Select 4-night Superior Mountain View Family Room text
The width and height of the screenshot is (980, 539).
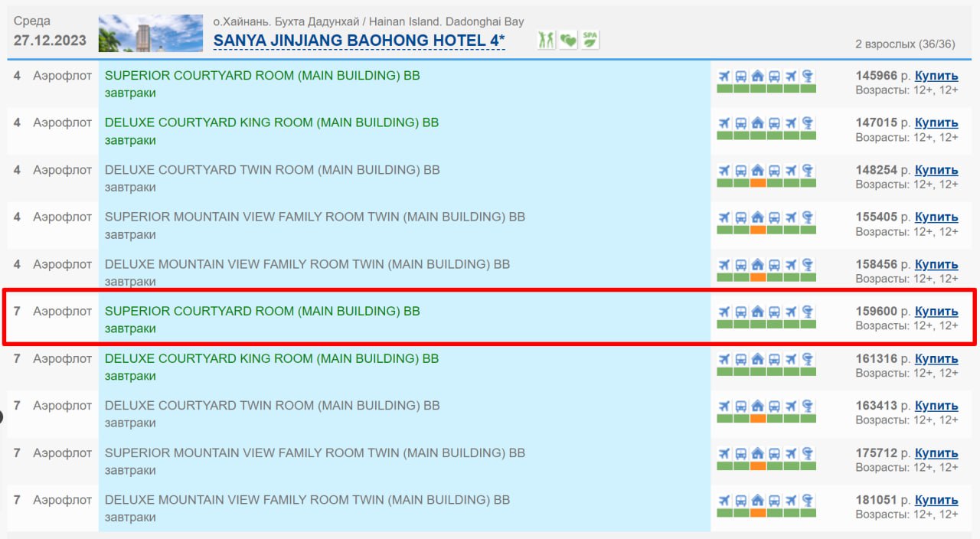pyautogui.click(x=315, y=217)
